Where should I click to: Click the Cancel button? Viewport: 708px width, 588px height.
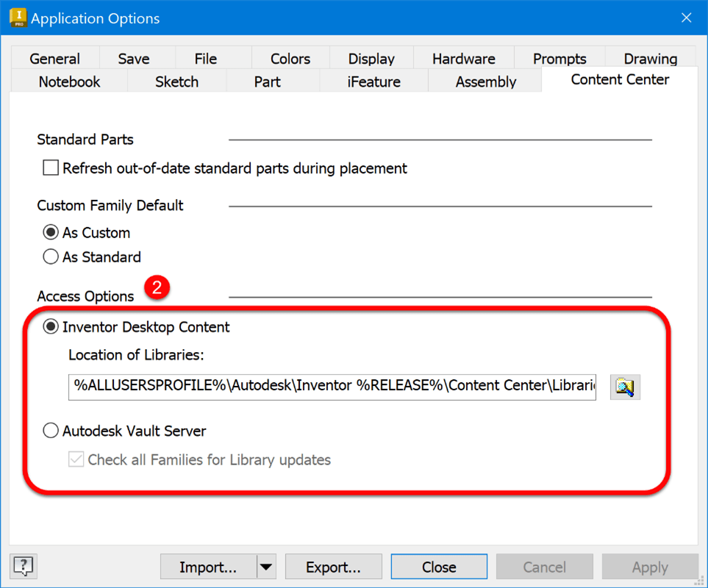coord(545,567)
